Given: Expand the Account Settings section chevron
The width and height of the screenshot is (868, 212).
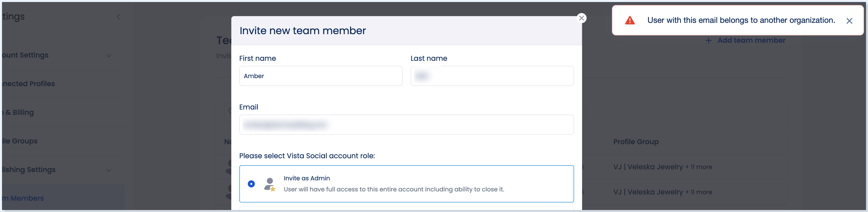Looking at the screenshot, I should pyautogui.click(x=109, y=55).
